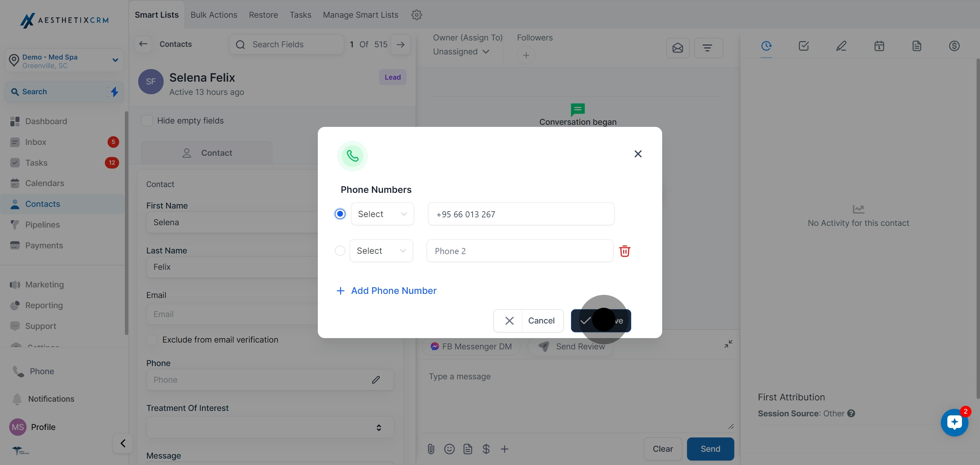Check Hide empty fields
The width and height of the screenshot is (980, 465).
click(x=147, y=120)
